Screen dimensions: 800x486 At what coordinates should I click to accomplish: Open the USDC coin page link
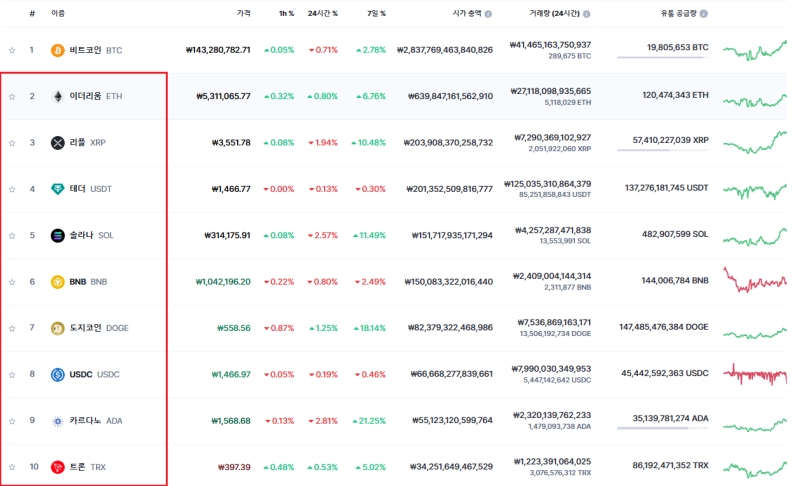point(94,375)
